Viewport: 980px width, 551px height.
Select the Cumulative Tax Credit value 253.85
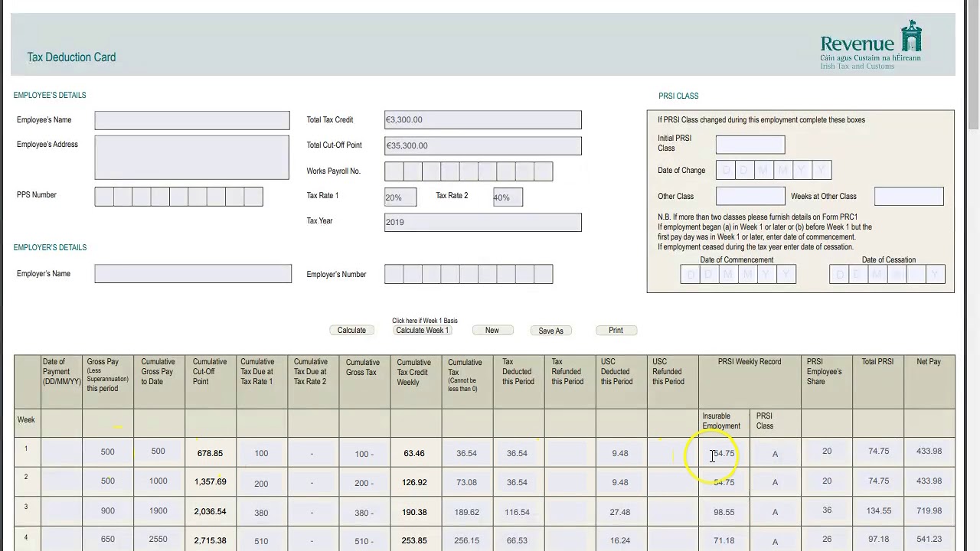[414, 541]
